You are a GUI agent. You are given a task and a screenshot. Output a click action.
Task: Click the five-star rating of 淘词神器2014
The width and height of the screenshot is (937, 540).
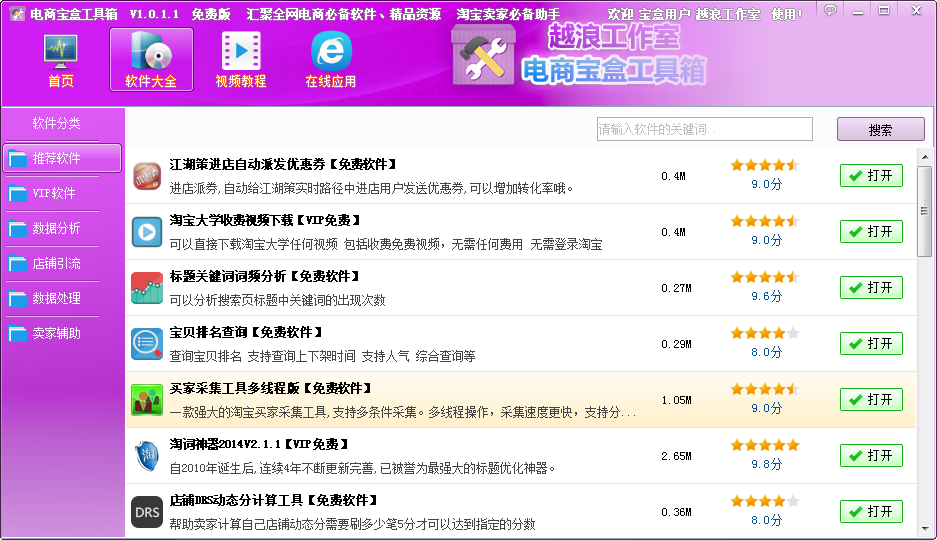coord(765,445)
